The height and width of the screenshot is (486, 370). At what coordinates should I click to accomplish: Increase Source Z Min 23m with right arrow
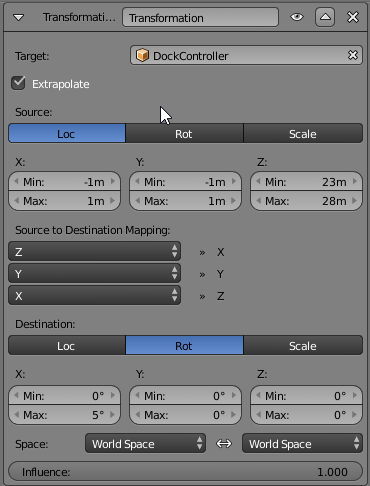(355, 182)
